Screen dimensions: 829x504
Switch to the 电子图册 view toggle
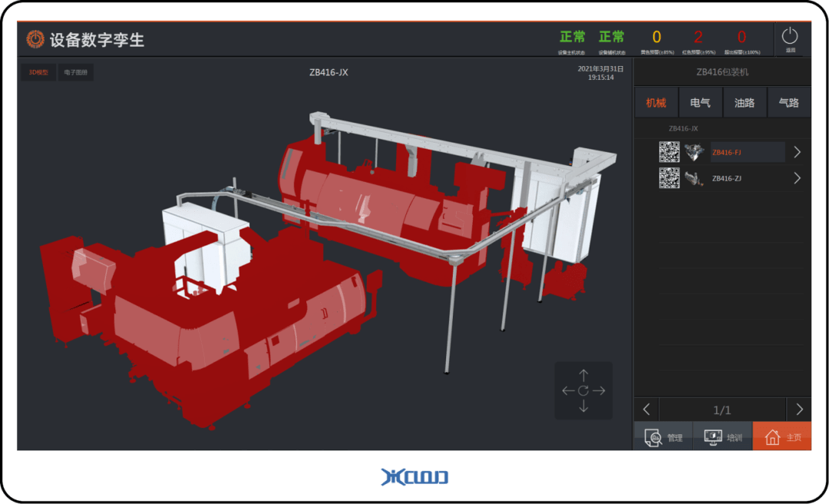pos(75,73)
